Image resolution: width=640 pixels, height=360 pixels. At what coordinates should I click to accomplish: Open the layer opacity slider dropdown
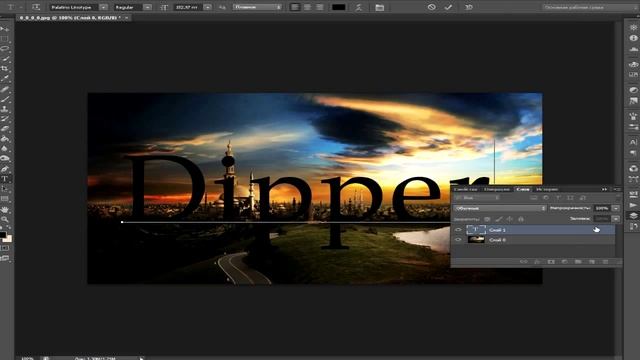point(616,208)
